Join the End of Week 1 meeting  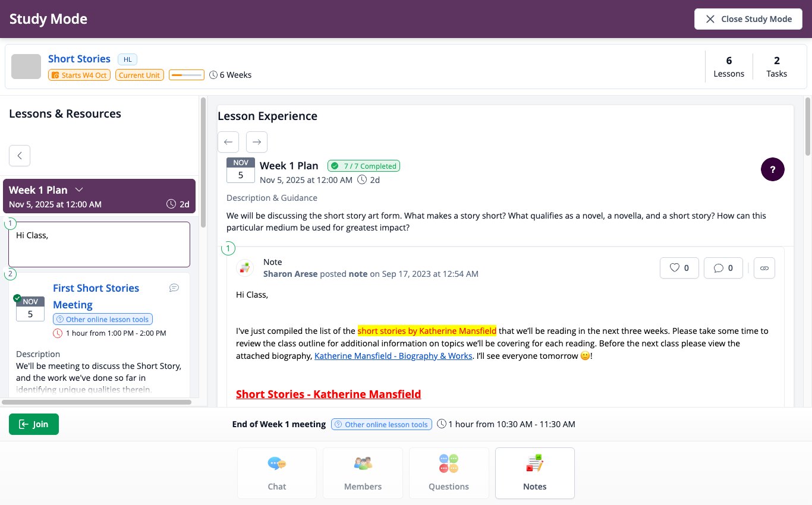pos(34,424)
